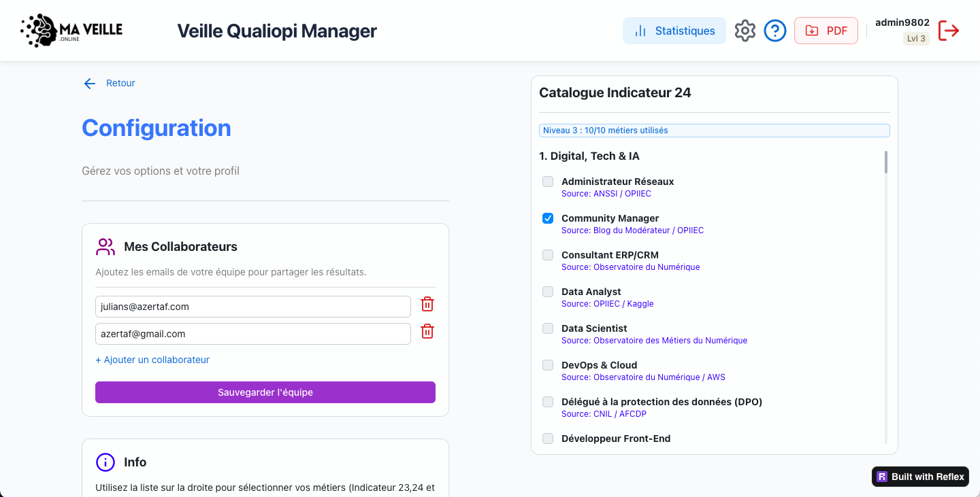Tick the DevOps & Cloud checkbox
The height and width of the screenshot is (497, 980).
(548, 365)
